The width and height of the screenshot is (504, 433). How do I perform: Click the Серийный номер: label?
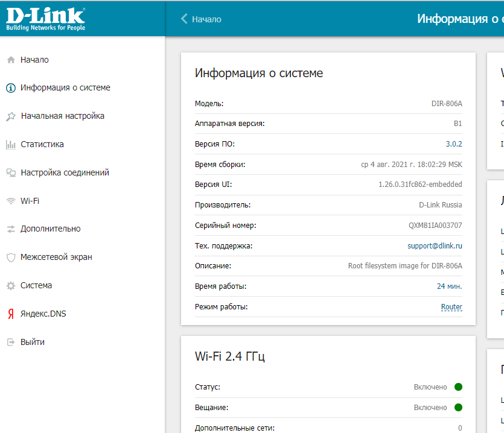click(226, 226)
